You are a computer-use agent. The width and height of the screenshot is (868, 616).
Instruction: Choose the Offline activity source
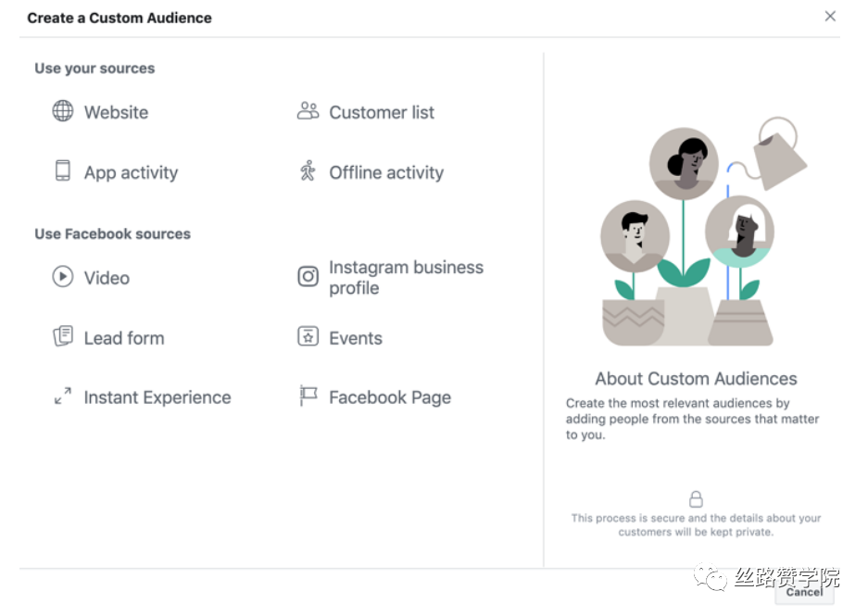coord(386,172)
